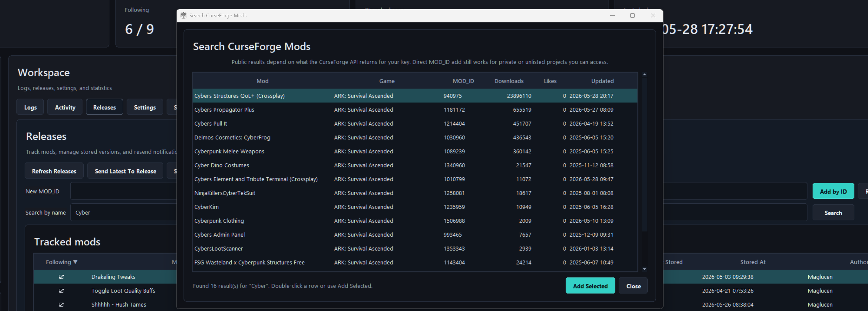The width and height of the screenshot is (868, 311).
Task: Sort results by MOD_ID column header
Action: (463, 81)
